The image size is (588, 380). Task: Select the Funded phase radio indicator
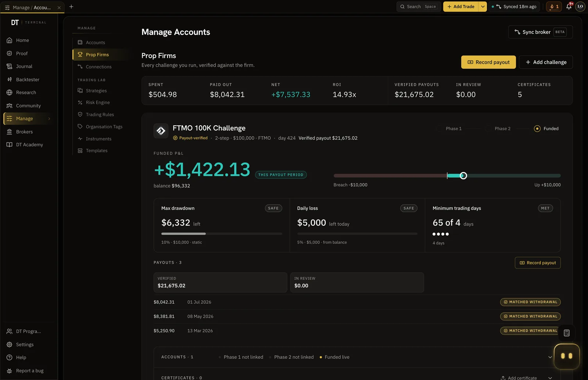(537, 129)
